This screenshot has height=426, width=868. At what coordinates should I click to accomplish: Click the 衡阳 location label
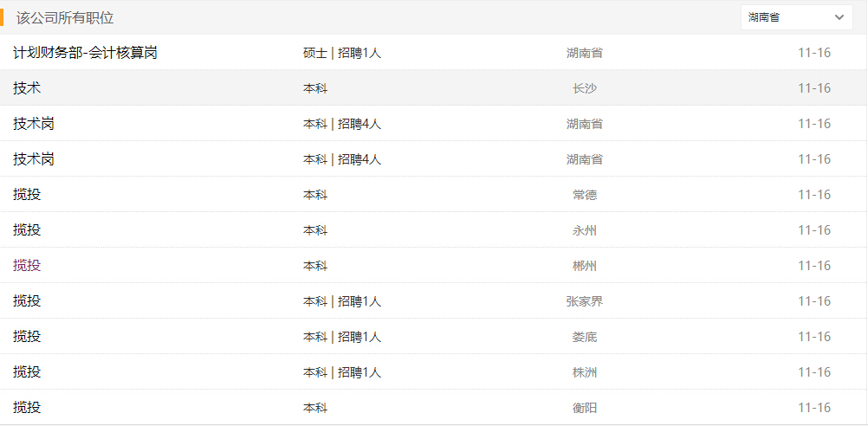585,408
